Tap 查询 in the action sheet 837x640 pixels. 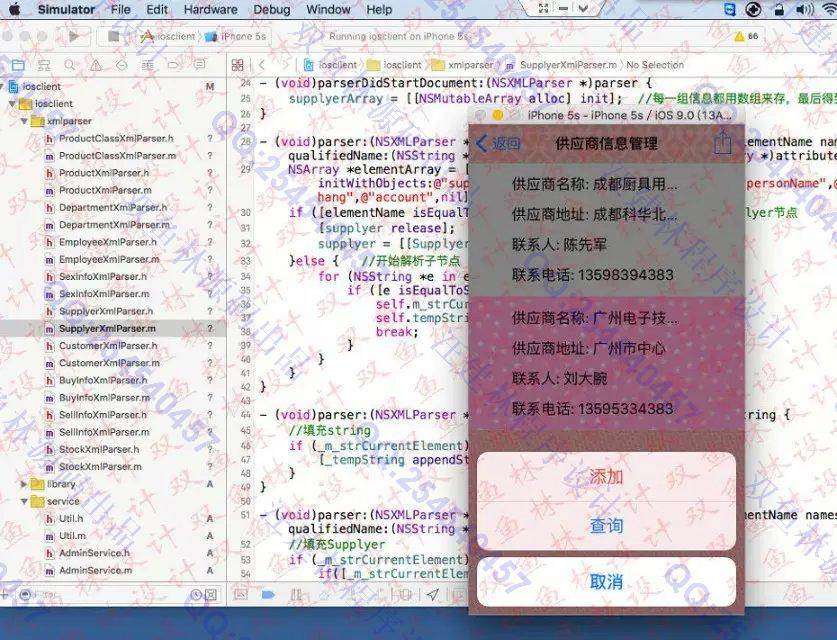(606, 526)
